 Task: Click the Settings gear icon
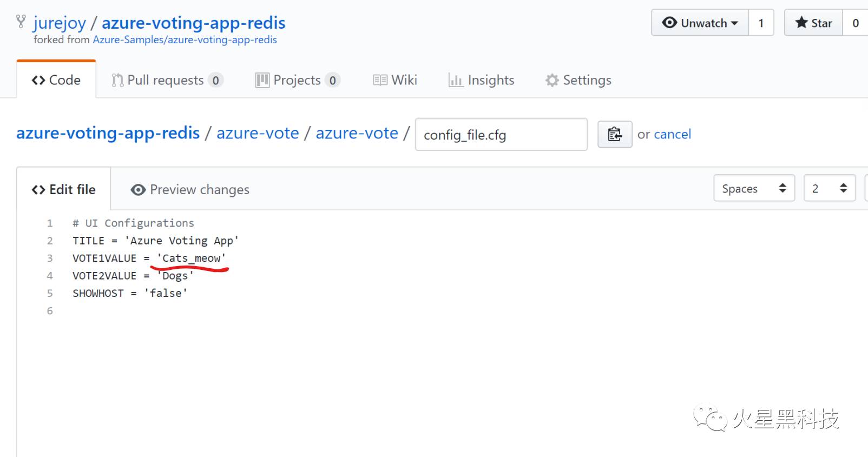point(552,80)
